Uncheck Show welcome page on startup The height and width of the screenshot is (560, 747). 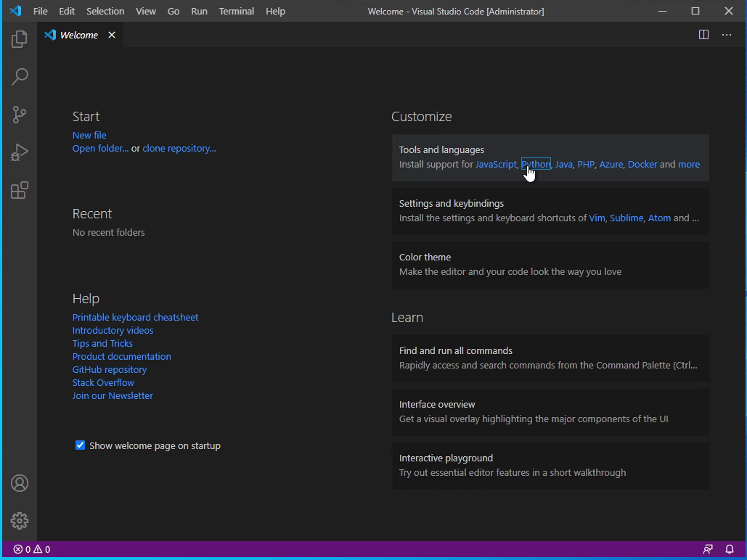coord(80,445)
